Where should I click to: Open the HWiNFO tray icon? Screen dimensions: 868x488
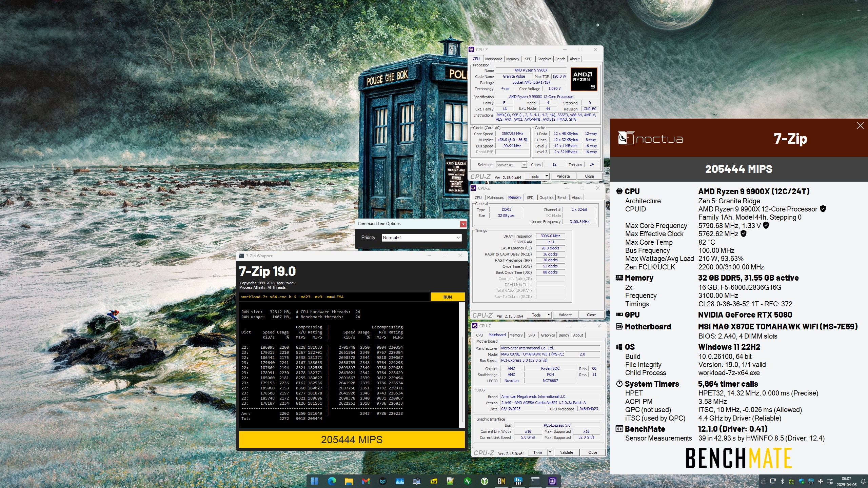811,481
